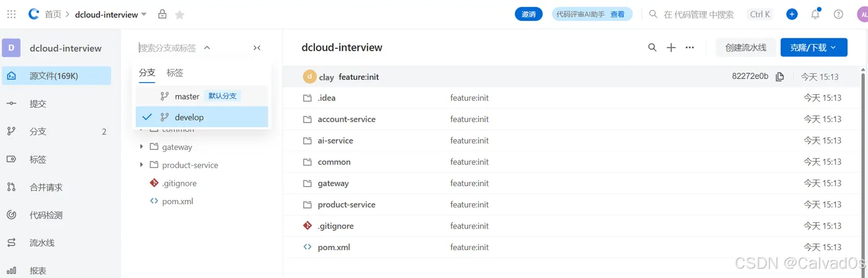Open the account-service folder link

pos(346,119)
